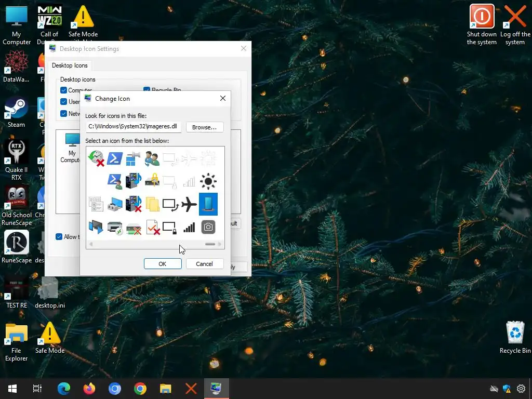Click the icon list right scroll arrow
Image resolution: width=532 pixels, height=399 pixels.
click(220, 244)
